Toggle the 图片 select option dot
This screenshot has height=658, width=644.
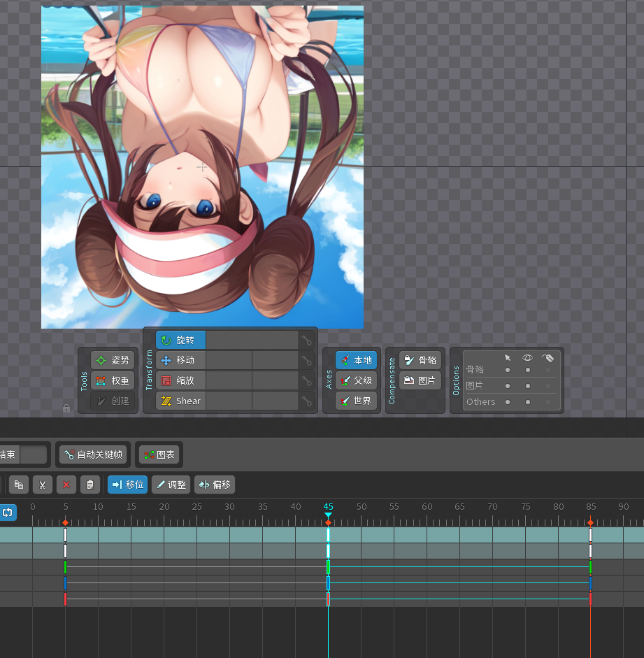[x=508, y=386]
